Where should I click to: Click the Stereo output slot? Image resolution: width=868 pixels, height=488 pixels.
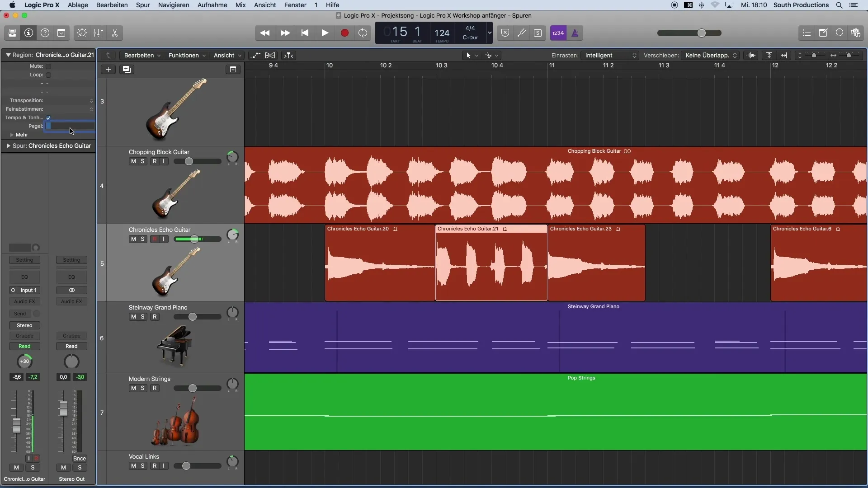[x=24, y=325]
